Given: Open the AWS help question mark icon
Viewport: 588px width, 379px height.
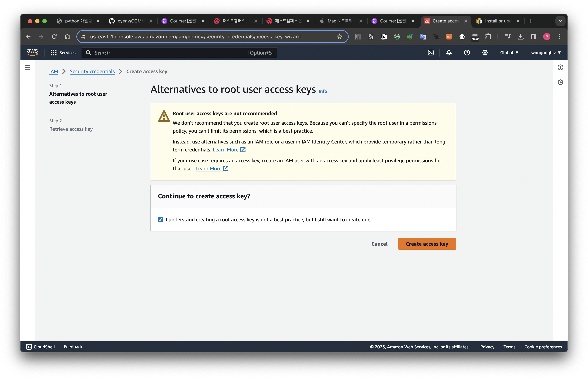Looking at the screenshot, I should tap(467, 53).
